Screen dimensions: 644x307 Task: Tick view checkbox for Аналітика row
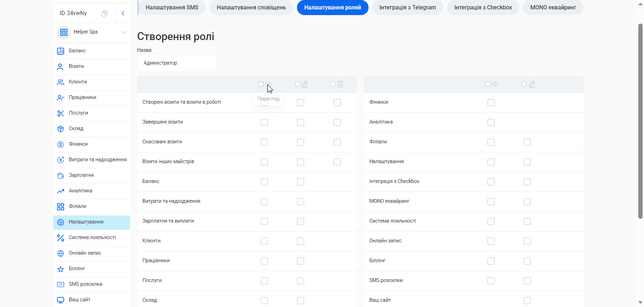coord(491,122)
